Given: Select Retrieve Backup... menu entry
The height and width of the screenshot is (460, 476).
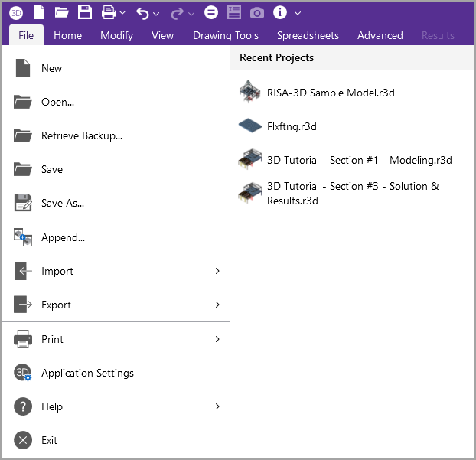Looking at the screenshot, I should click(x=81, y=135).
